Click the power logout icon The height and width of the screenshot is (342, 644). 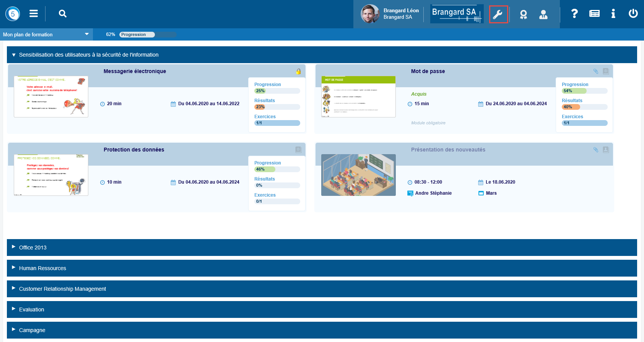pyautogui.click(x=633, y=14)
